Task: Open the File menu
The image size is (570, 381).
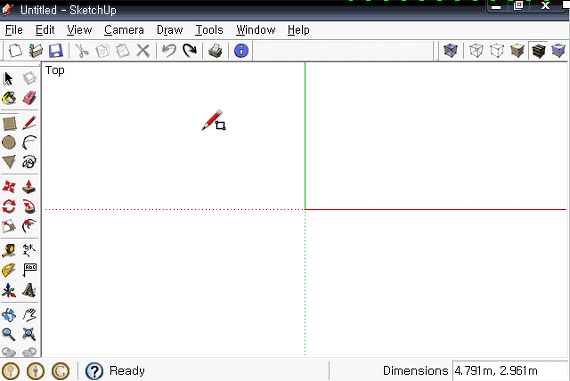Action: [x=14, y=30]
